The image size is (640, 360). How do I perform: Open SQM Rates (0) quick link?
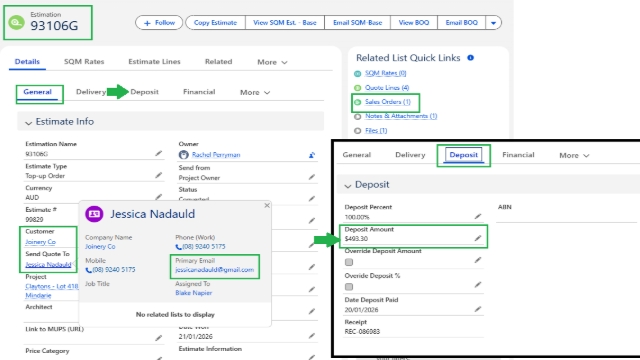(x=385, y=73)
